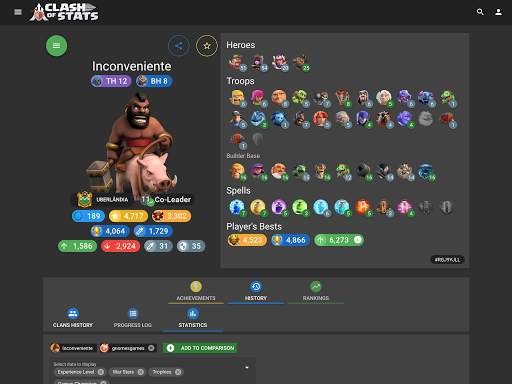Image resolution: width=512 pixels, height=384 pixels.
Task: Share the Inconveniente profile
Action: coord(179,46)
